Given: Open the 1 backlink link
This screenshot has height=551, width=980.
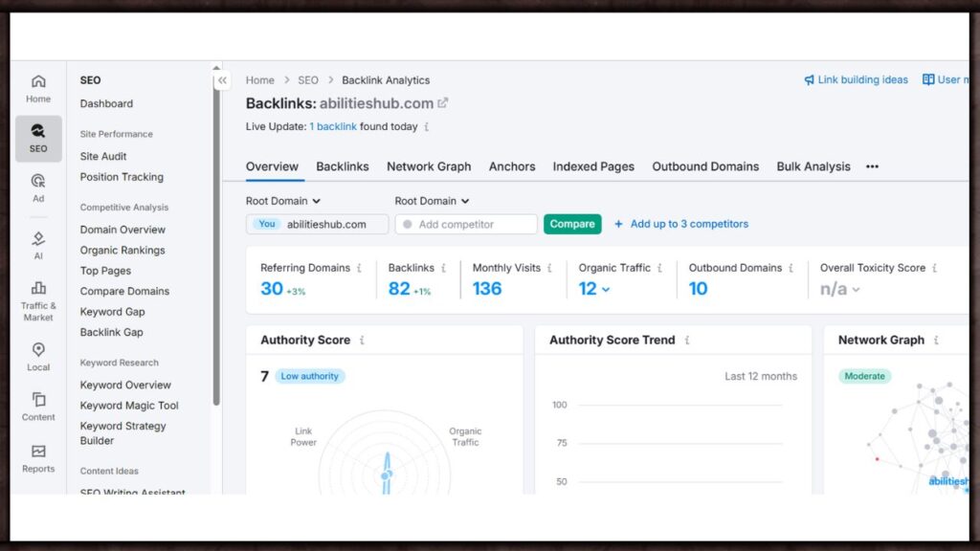Looking at the screenshot, I should 333,127.
